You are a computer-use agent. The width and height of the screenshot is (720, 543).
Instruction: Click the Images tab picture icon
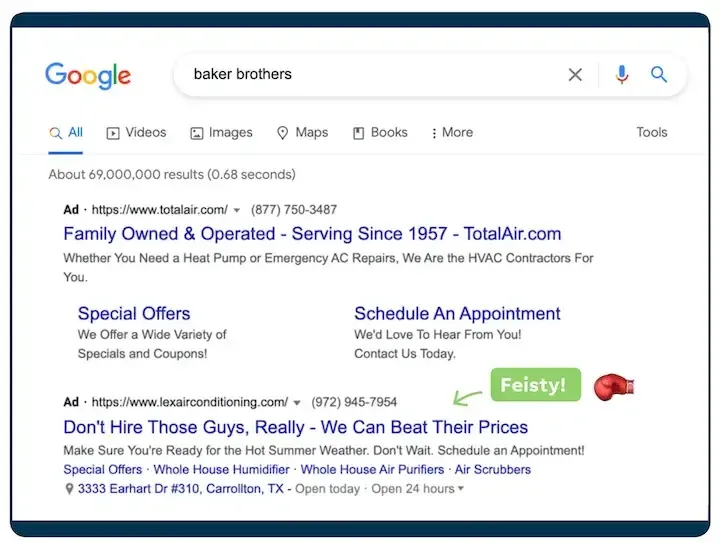pyautogui.click(x=197, y=133)
